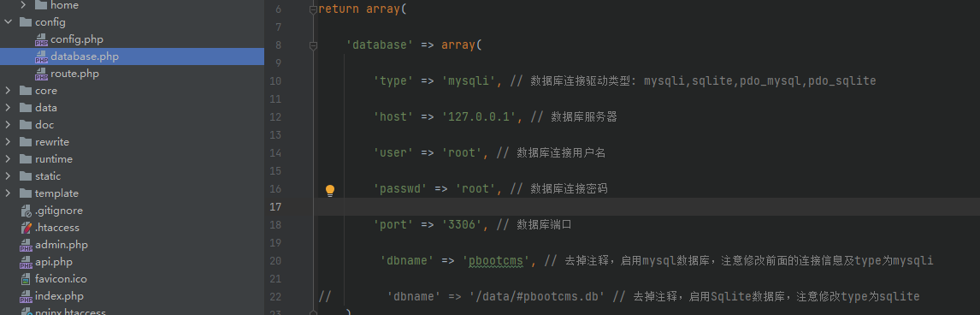The height and width of the screenshot is (315, 980).
Task: Collapse the config folder
Action: (9, 22)
